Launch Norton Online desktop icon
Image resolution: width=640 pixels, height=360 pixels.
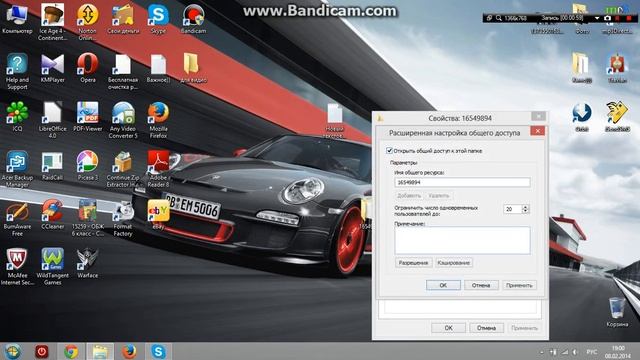(87, 22)
